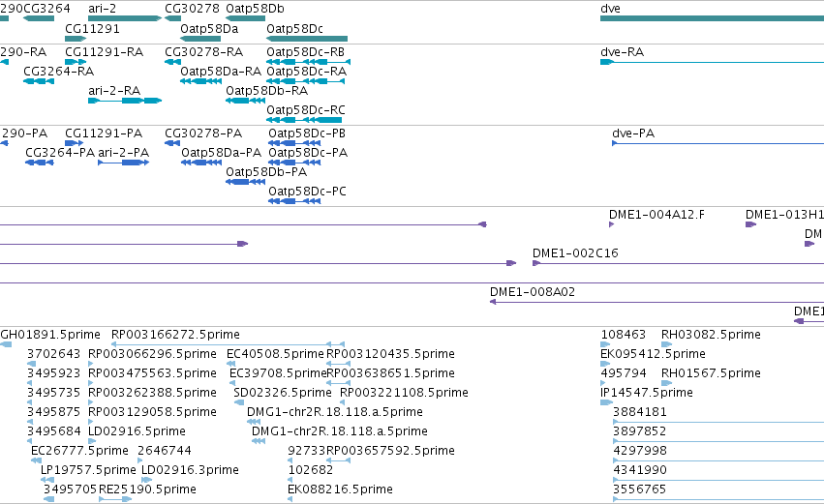Open the RP003657592.5prime EST
The width and height of the screenshot is (824, 504).
[390, 451]
